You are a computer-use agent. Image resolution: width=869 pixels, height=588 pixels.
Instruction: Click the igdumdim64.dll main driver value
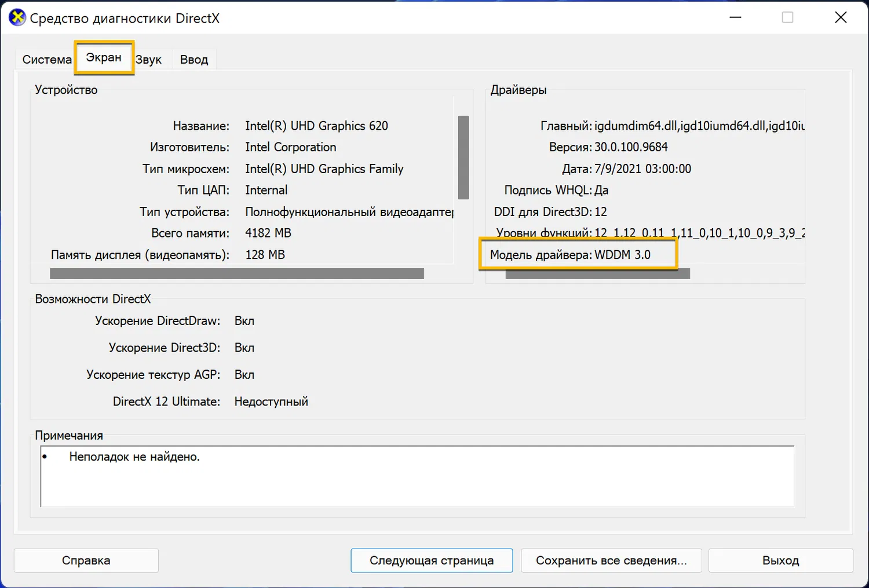(699, 126)
